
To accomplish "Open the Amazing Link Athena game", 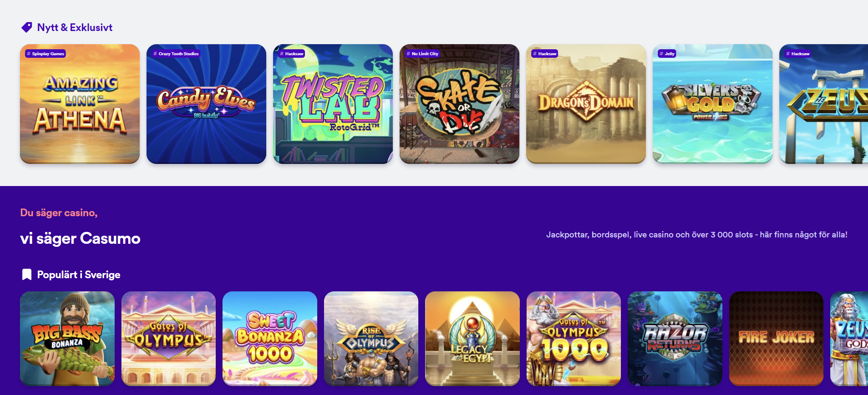I will point(80,104).
